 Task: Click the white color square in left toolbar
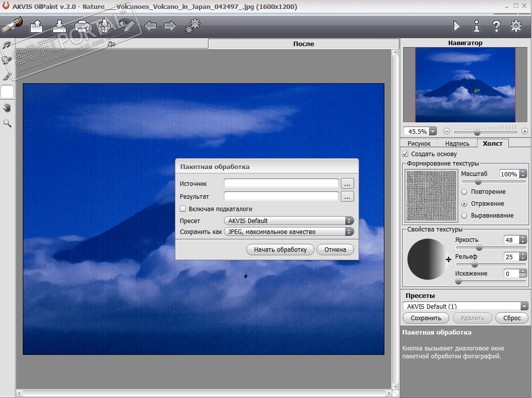coord(7,91)
